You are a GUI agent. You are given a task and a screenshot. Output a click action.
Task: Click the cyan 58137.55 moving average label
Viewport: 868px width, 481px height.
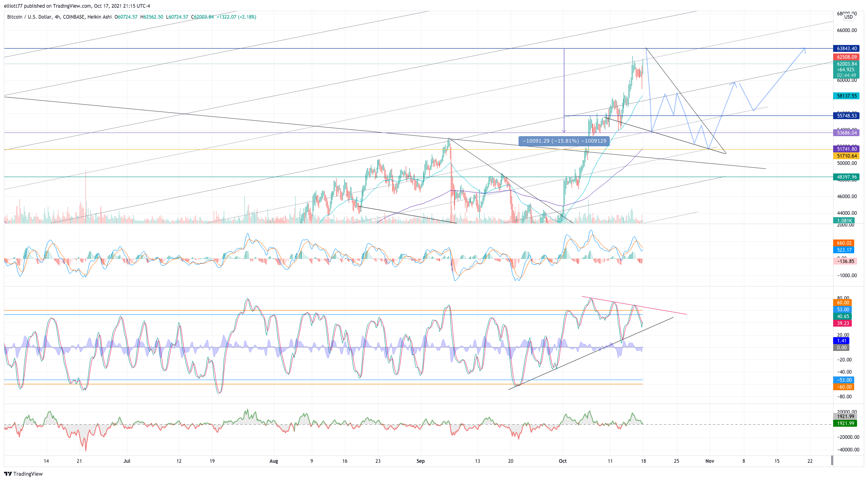click(x=847, y=96)
